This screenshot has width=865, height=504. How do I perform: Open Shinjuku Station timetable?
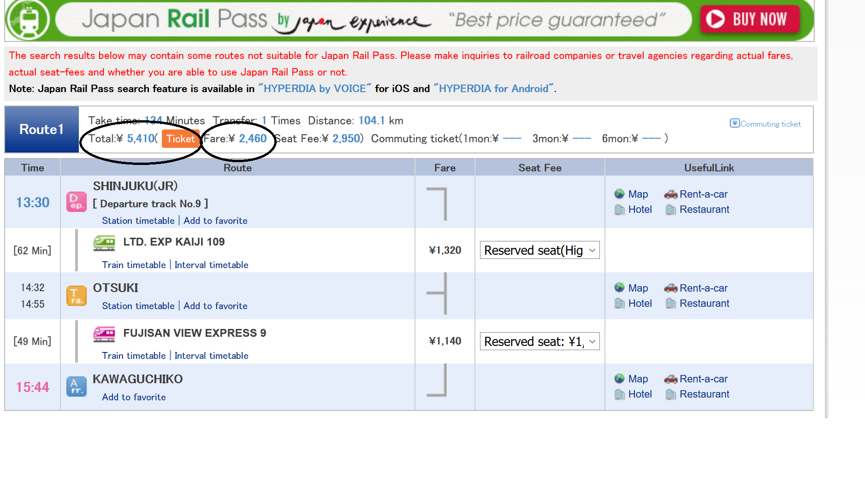click(x=138, y=221)
